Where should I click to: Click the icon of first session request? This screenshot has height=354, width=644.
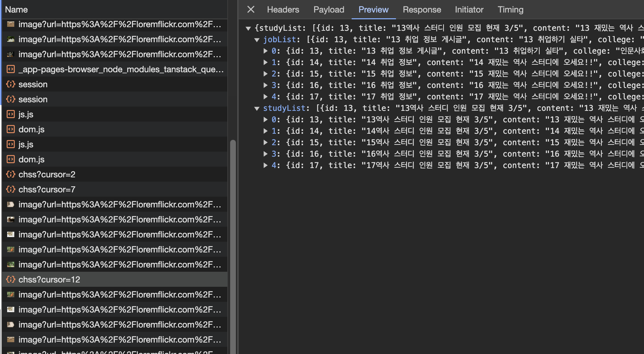(x=11, y=84)
